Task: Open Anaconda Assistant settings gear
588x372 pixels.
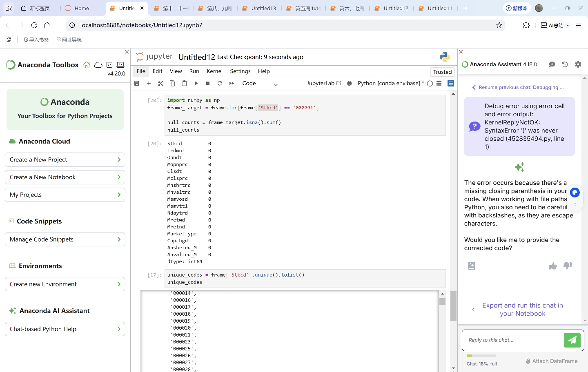Action: pyautogui.click(x=578, y=64)
